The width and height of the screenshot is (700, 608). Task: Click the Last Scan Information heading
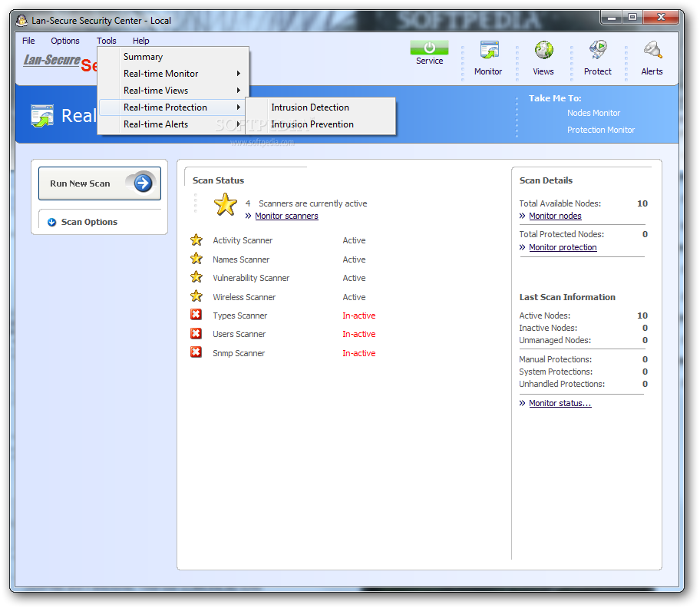[567, 297]
